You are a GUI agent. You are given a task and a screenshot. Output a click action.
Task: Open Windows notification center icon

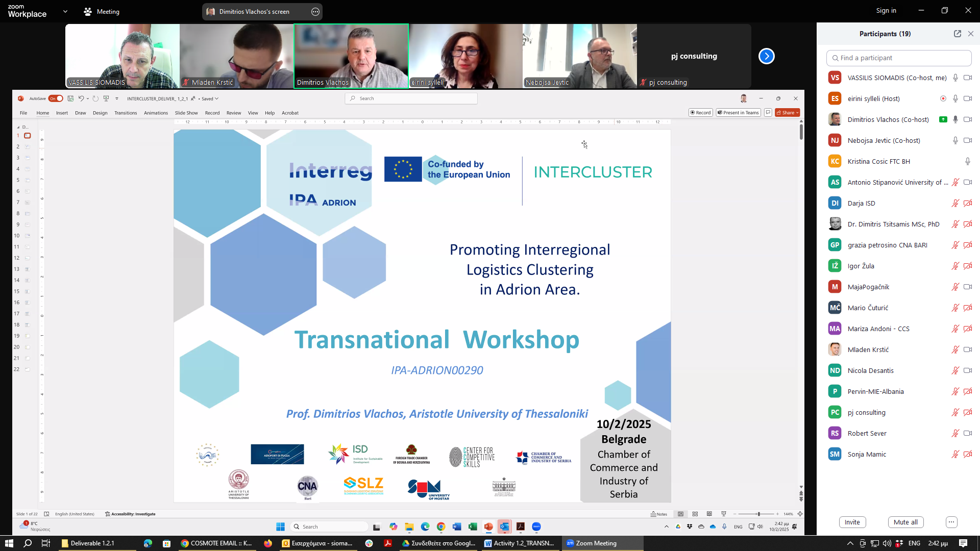963,543
